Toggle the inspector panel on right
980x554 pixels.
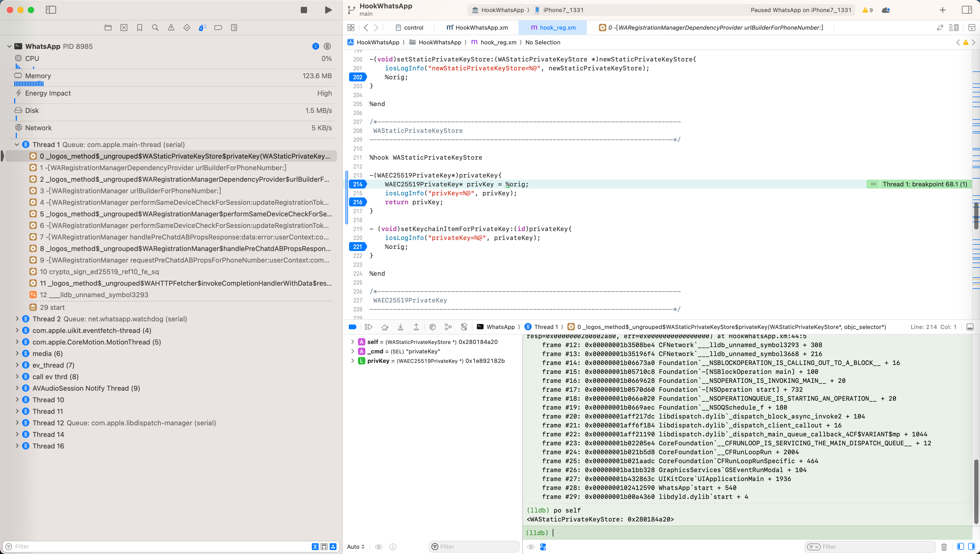pyautogui.click(x=967, y=10)
